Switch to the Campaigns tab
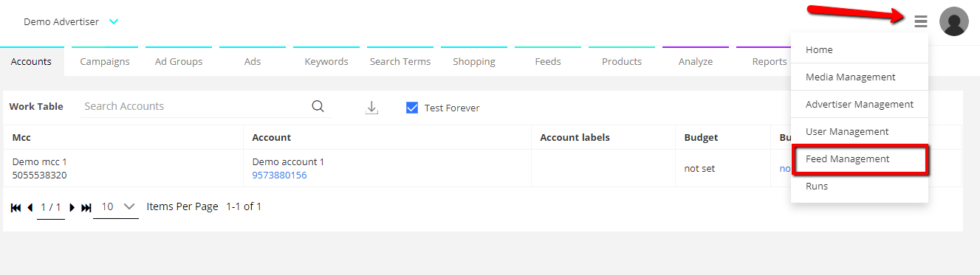 click(x=105, y=61)
